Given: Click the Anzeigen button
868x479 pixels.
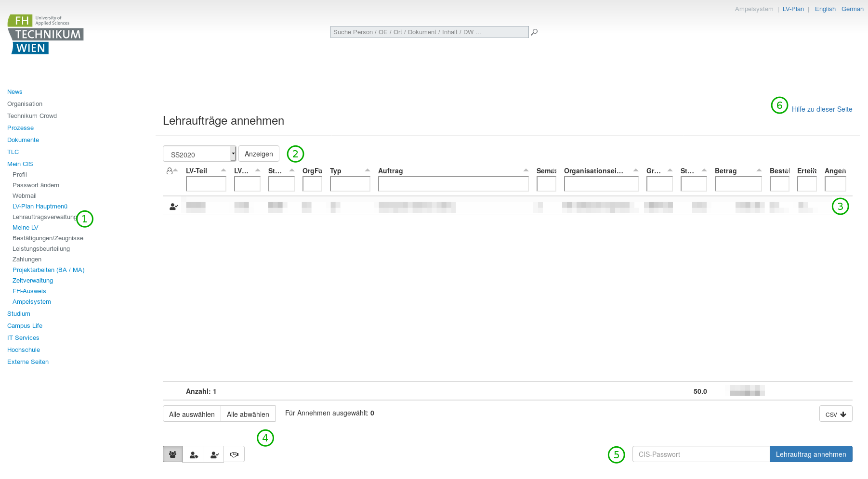Looking at the screenshot, I should (259, 154).
